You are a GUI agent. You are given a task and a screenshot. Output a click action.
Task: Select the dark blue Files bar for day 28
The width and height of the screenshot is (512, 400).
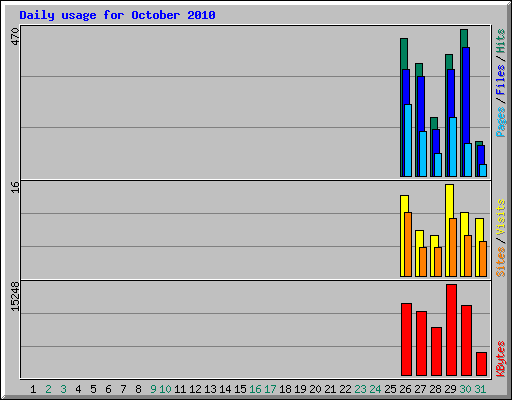click(436, 141)
